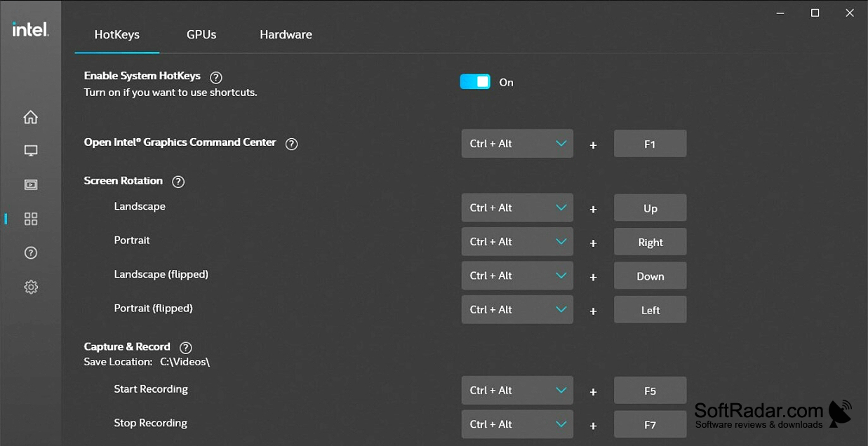Expand the Start Recording modifier dropdown

click(x=517, y=391)
